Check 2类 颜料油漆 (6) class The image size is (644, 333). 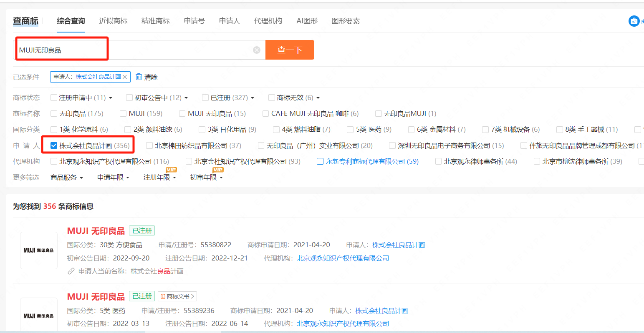point(128,130)
